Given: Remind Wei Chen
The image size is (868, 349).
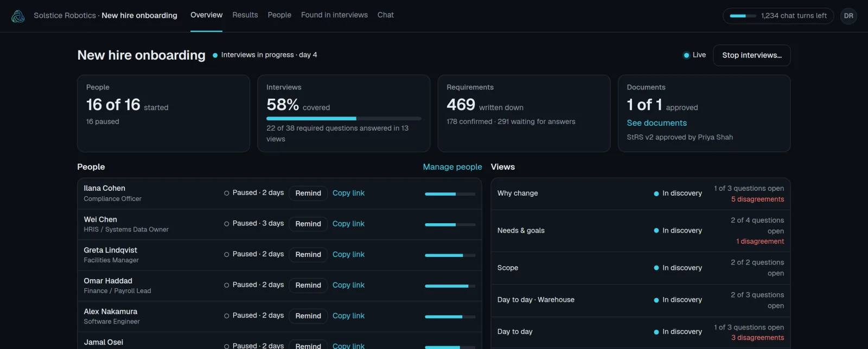Looking at the screenshot, I should tap(308, 224).
